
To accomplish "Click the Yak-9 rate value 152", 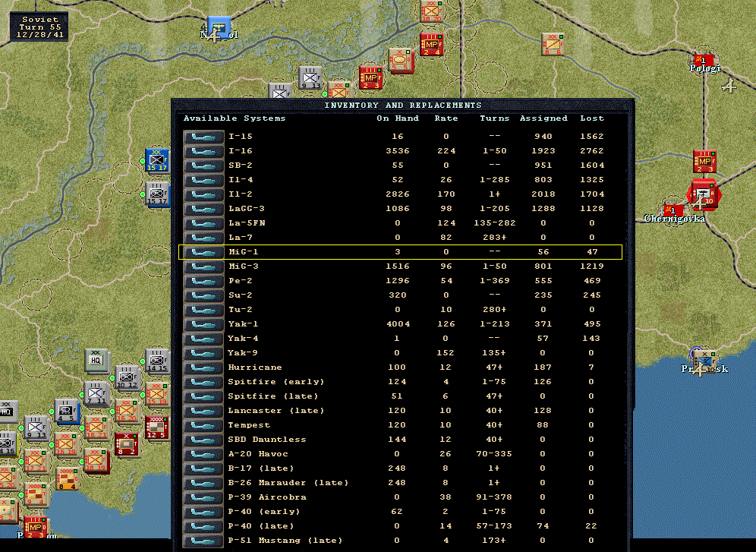I will [x=446, y=353].
